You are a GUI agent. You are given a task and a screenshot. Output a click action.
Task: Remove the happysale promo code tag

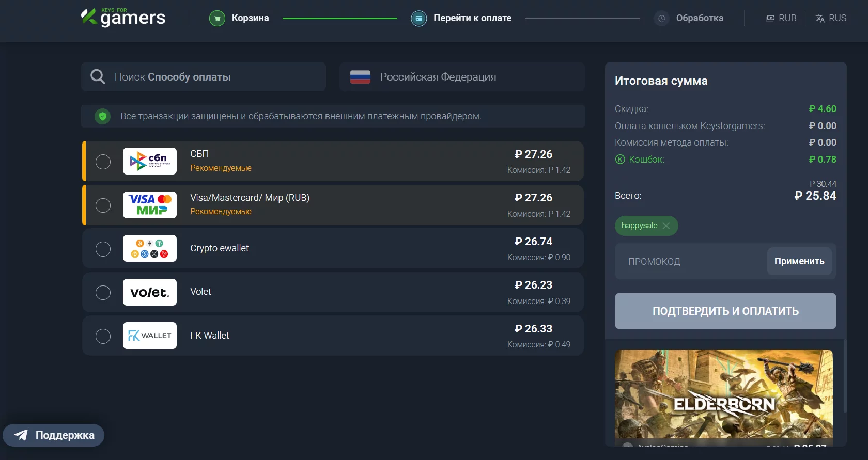click(x=666, y=226)
